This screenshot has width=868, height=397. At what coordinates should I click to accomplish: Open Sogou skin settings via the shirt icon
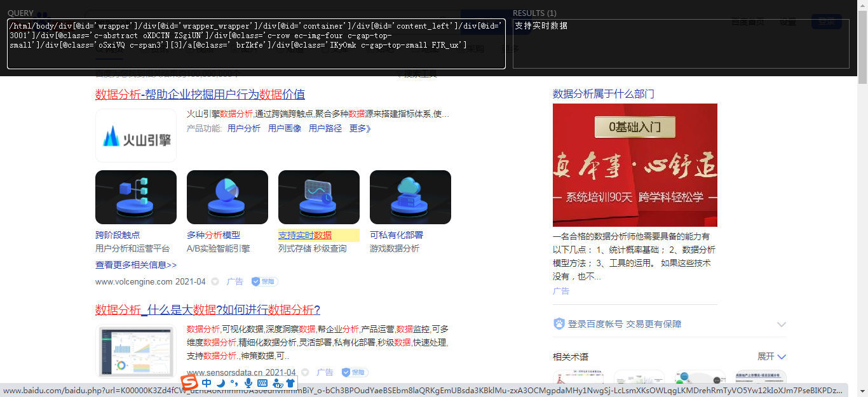290,384
